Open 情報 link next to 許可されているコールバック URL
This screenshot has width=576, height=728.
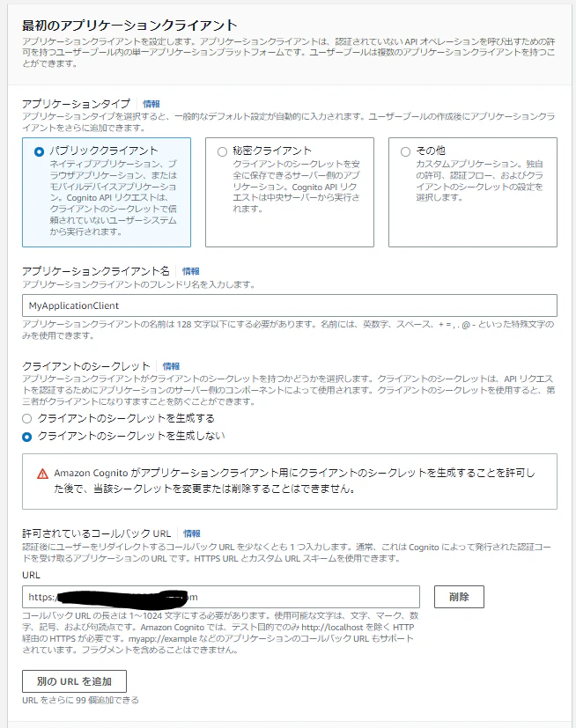pyautogui.click(x=191, y=533)
